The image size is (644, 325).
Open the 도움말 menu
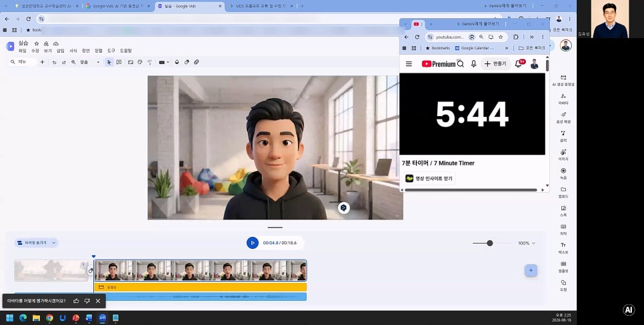tap(126, 51)
